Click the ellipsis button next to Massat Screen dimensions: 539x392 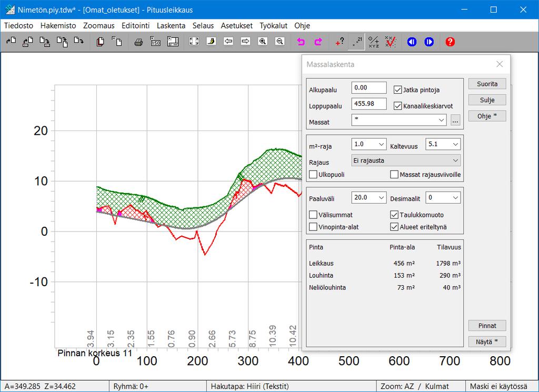pos(455,120)
